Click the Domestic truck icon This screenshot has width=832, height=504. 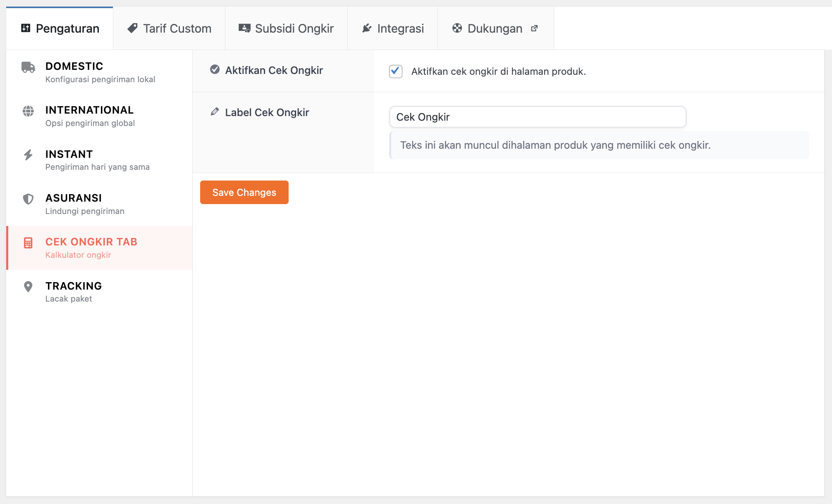pos(28,67)
